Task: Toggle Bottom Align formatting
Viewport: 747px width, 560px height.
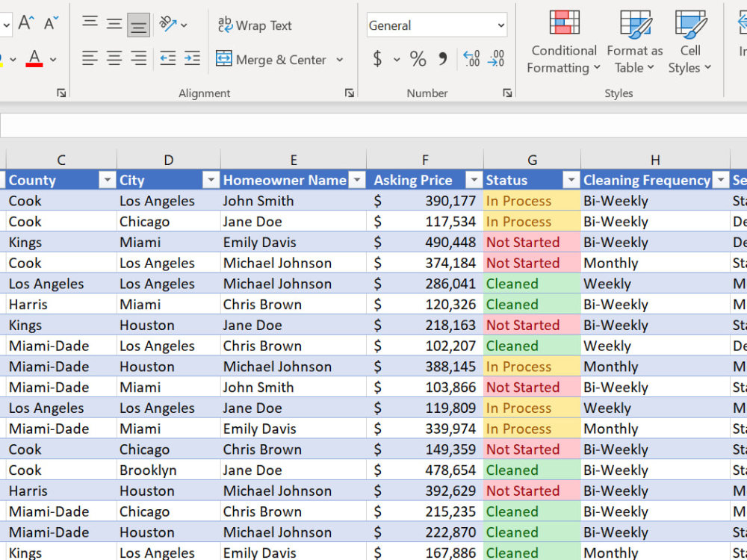Action: pyautogui.click(x=139, y=25)
